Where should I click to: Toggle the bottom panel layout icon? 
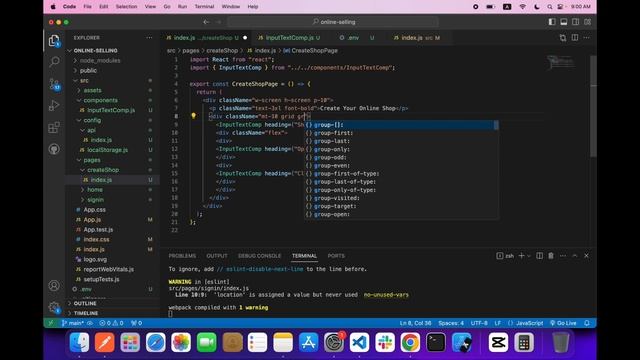click(x=564, y=22)
